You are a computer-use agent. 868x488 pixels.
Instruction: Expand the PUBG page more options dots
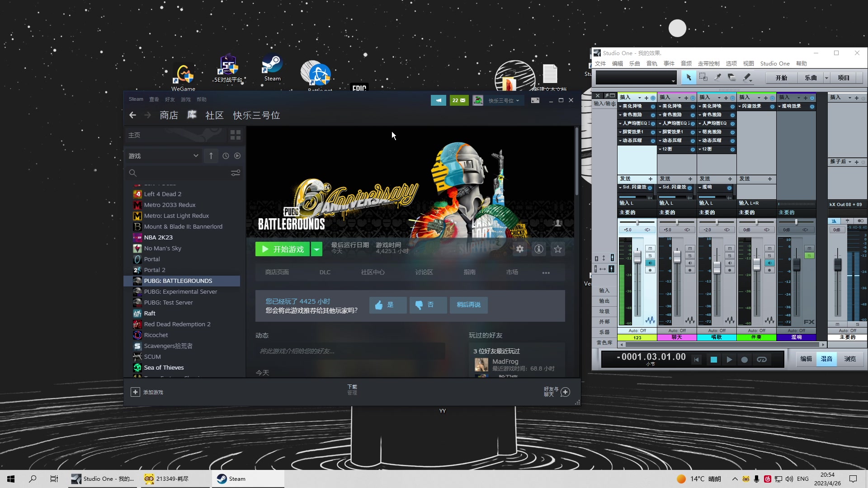[x=546, y=272]
